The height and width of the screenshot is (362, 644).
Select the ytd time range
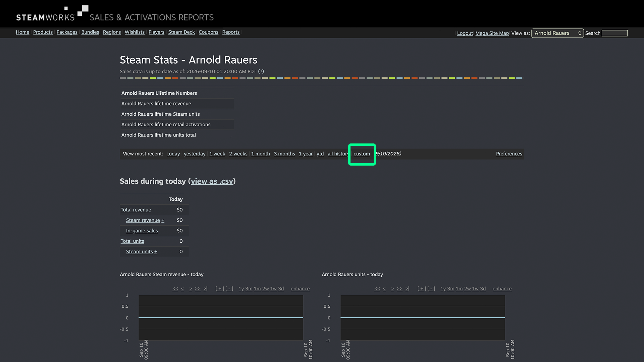coord(320,154)
